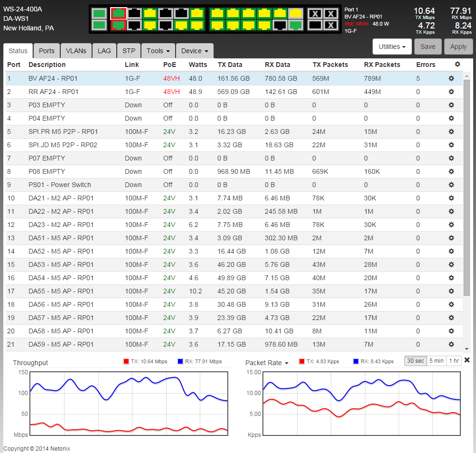Open settings gear for port 2 RR AF24 row
476x453 pixels.
451,92
